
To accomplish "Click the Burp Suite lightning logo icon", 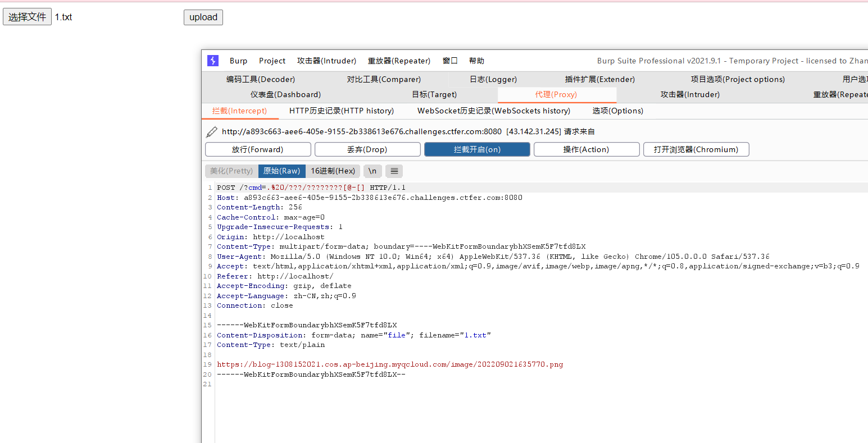I will tap(213, 61).
